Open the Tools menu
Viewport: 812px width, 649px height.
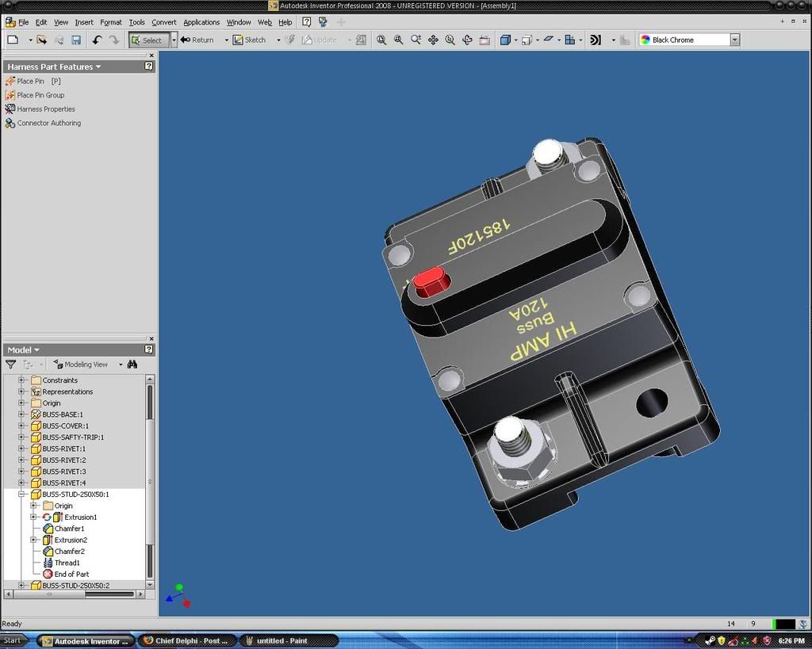click(136, 22)
